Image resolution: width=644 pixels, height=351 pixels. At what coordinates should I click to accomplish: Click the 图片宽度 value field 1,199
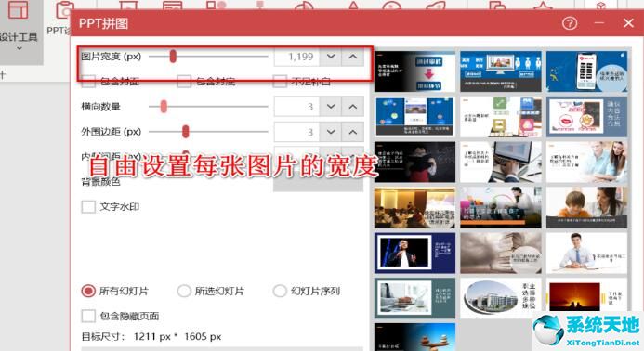click(x=296, y=57)
